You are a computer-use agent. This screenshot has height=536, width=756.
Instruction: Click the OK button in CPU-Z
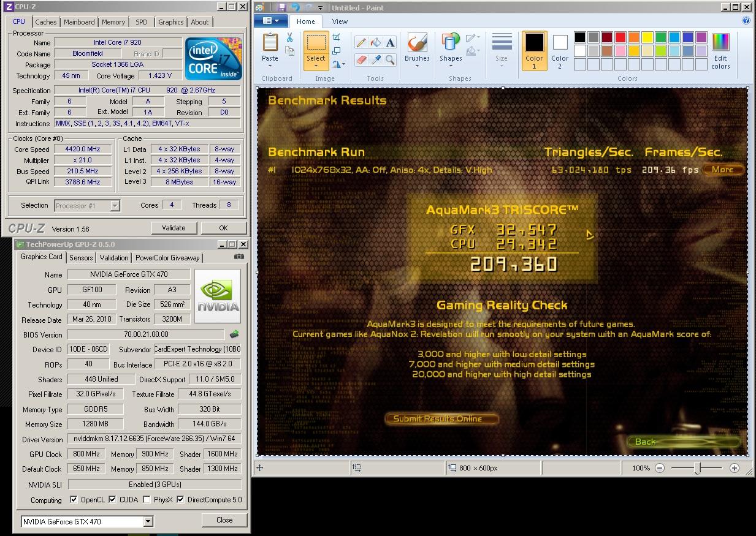[x=223, y=228]
